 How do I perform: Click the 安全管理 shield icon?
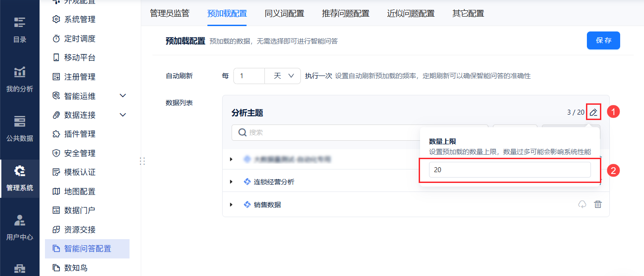pos(56,153)
